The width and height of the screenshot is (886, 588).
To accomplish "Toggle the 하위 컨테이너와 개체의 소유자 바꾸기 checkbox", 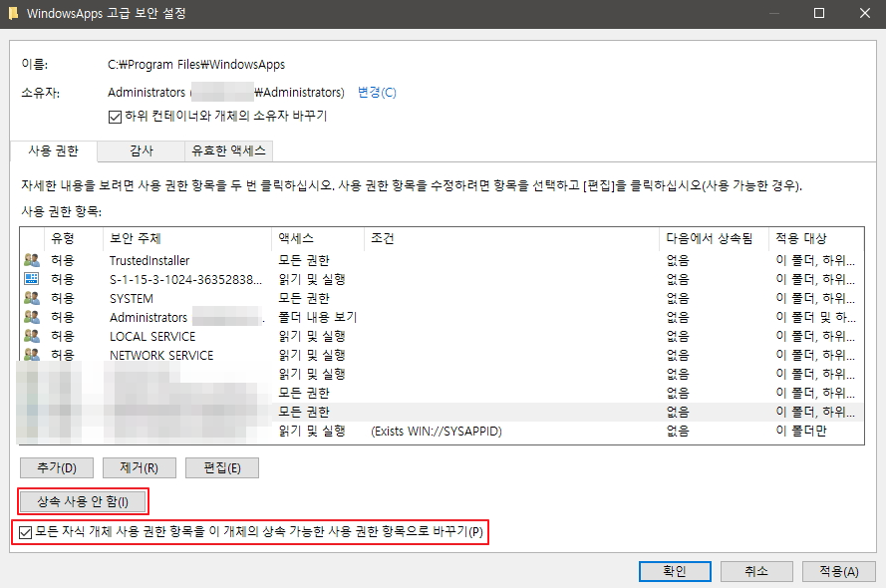I will pos(115,117).
